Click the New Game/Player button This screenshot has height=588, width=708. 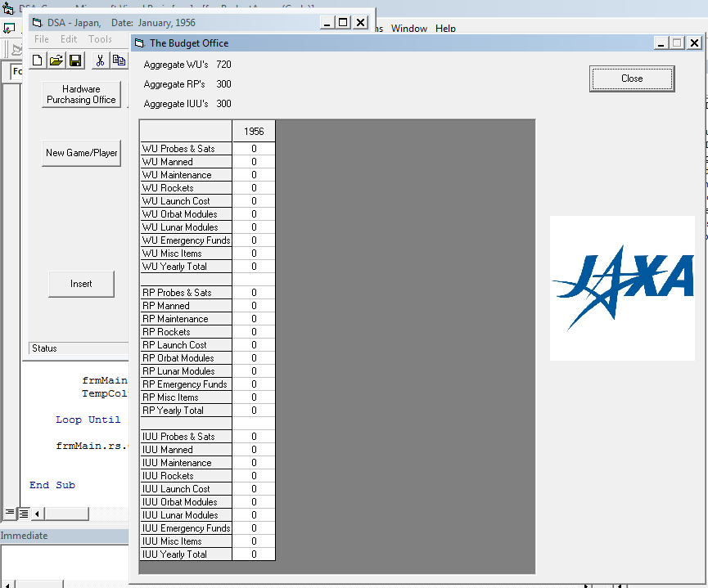point(81,153)
